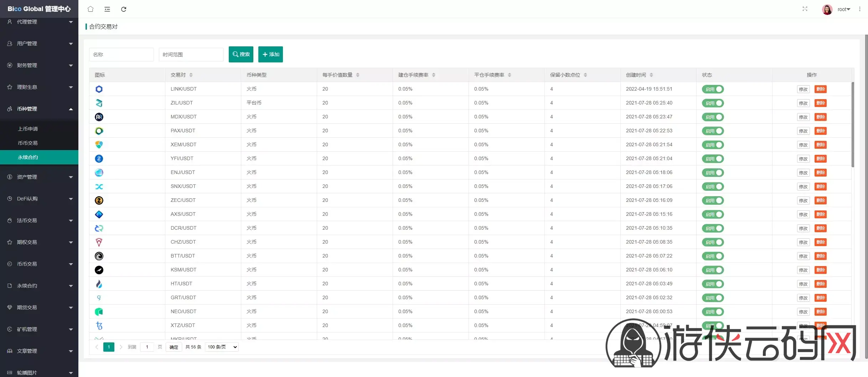Open the 100 条/页 page size dropdown
The image size is (868, 377).
(x=222, y=347)
